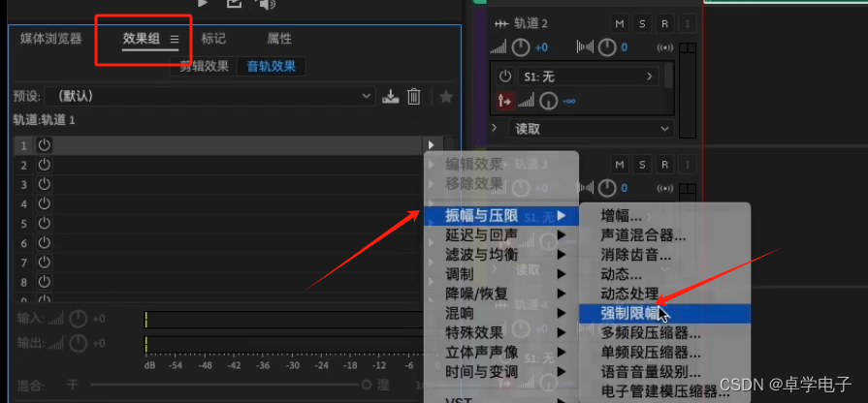Arm 轨道 2 for record with R
This screenshot has width=868, height=403.
point(664,24)
